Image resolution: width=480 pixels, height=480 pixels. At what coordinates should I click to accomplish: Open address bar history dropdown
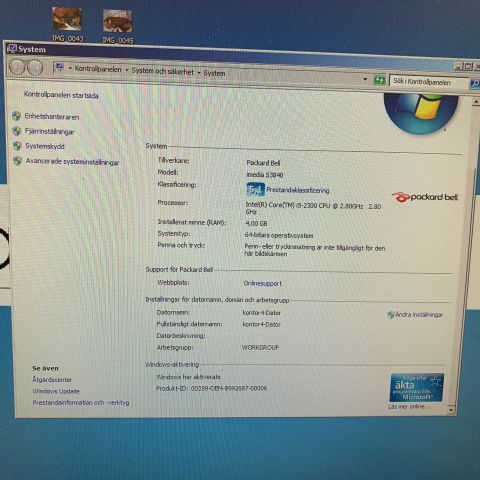pyautogui.click(x=365, y=79)
